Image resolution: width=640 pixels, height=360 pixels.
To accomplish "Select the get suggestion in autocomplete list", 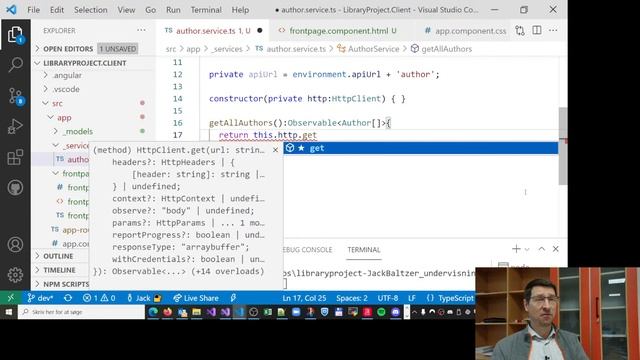I will 421,148.
